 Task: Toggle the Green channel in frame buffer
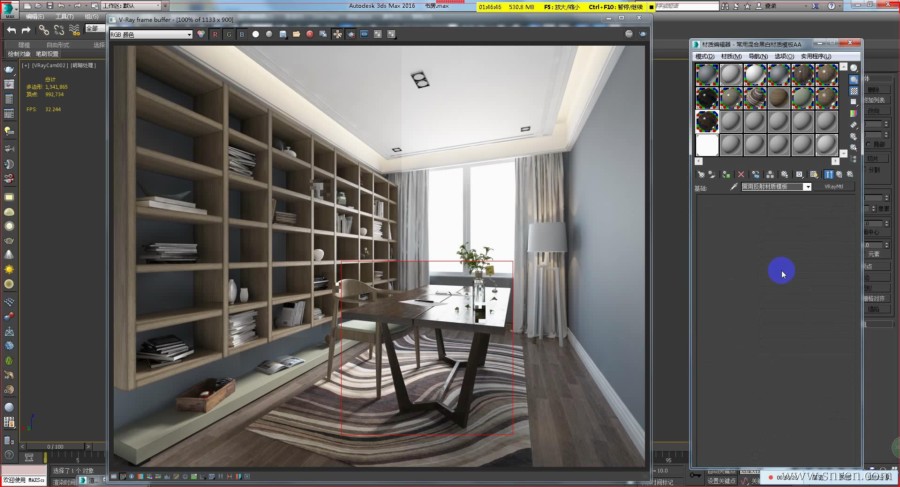(x=228, y=34)
